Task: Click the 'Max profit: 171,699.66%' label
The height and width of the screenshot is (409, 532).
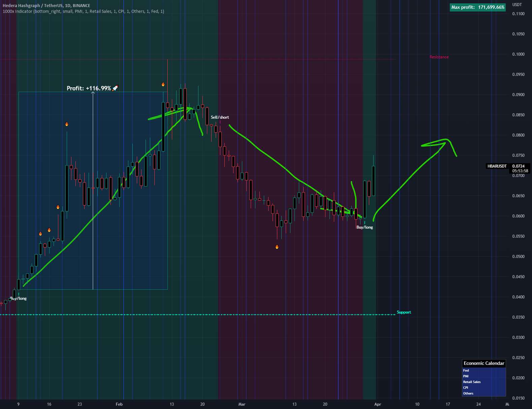Action: (x=478, y=7)
